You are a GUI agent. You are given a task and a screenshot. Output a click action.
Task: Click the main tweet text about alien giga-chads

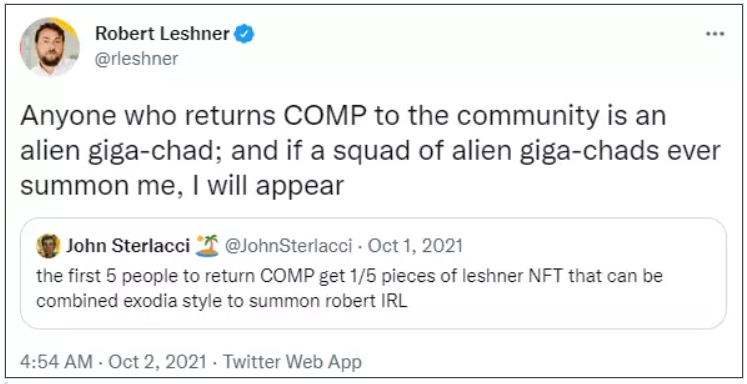[x=370, y=151]
